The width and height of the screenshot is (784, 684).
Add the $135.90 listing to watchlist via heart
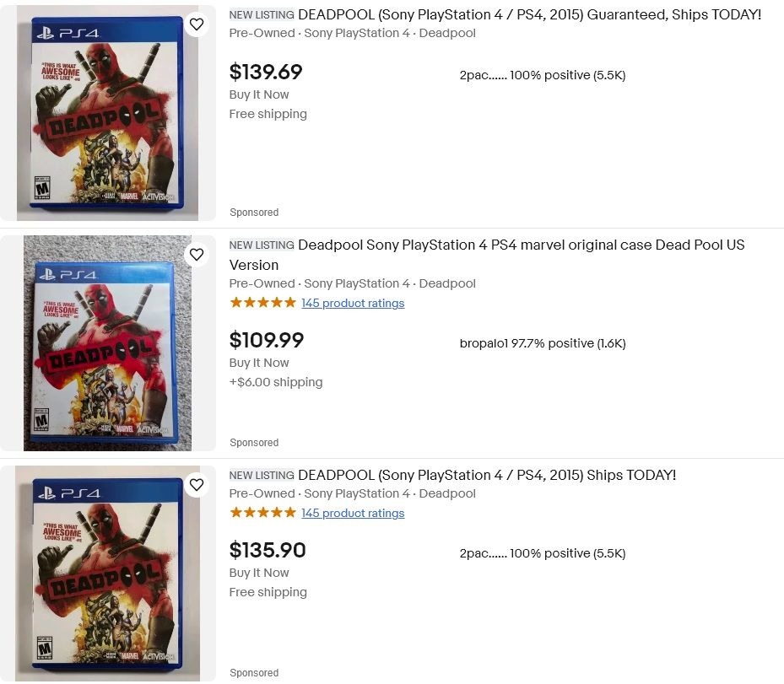(x=197, y=485)
